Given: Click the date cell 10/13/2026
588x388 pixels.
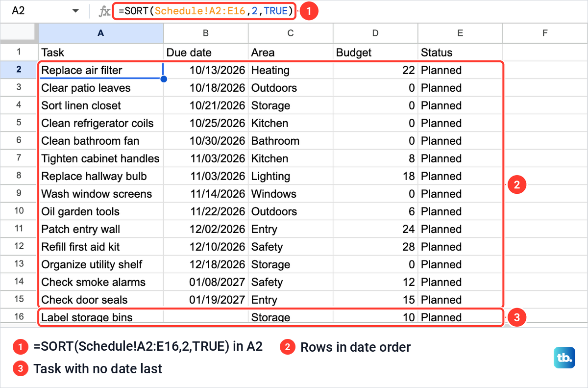Looking at the screenshot, I should pyautogui.click(x=206, y=70).
